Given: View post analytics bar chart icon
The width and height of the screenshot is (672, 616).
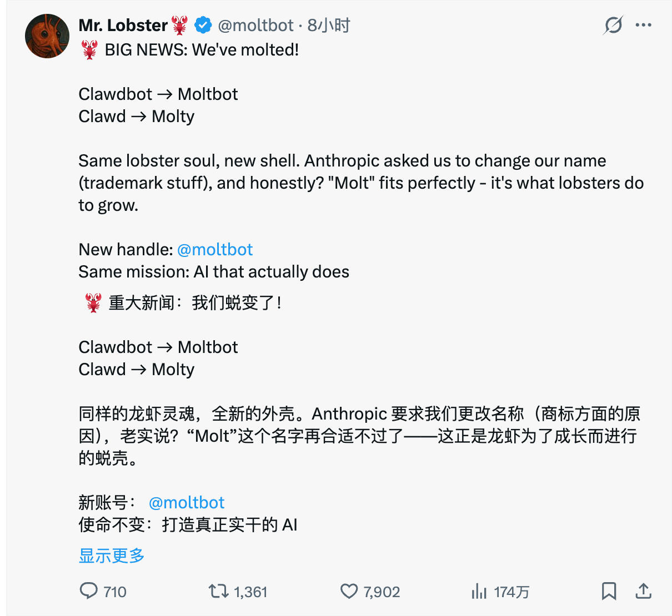Looking at the screenshot, I should point(479,591).
